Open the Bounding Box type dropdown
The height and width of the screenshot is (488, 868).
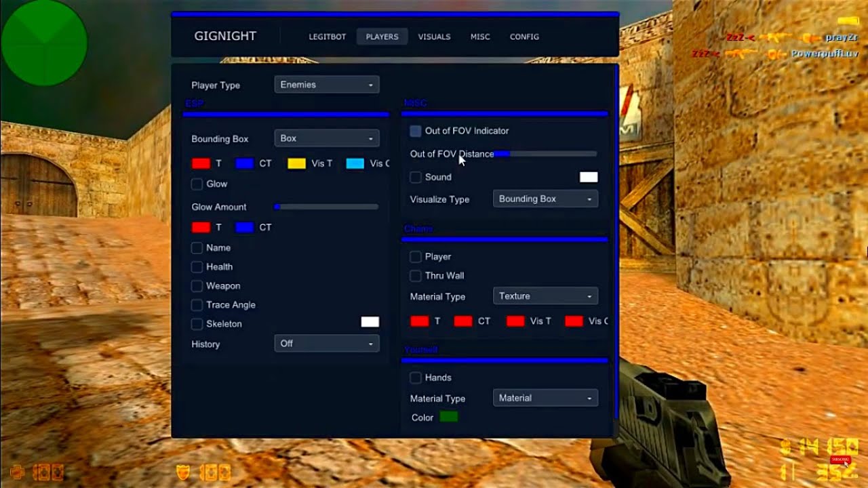(327, 138)
